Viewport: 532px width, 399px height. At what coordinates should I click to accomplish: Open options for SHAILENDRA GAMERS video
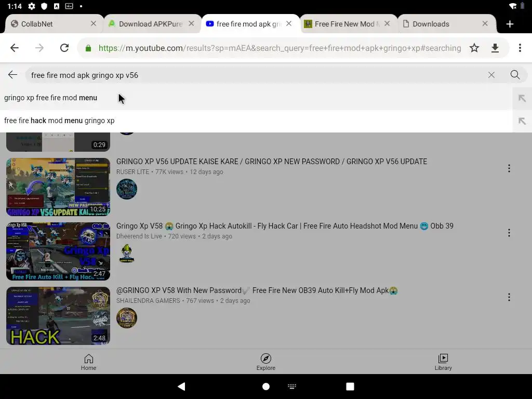click(509, 297)
